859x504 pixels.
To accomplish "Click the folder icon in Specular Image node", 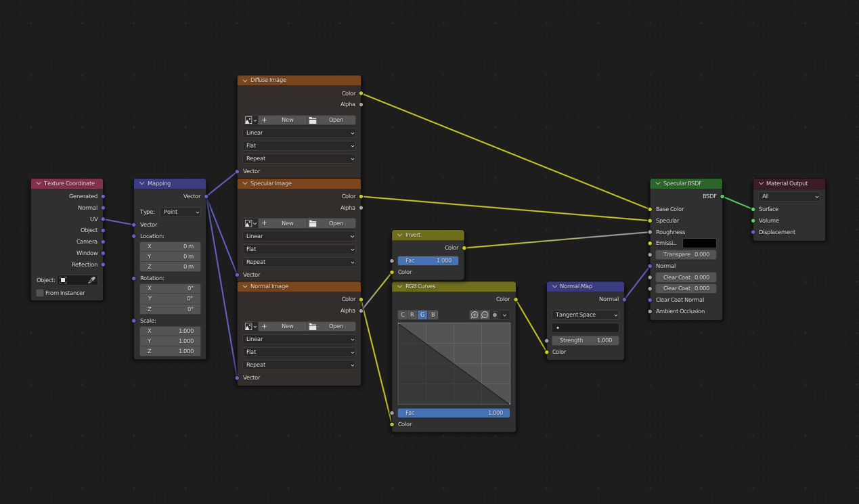I will click(x=313, y=223).
